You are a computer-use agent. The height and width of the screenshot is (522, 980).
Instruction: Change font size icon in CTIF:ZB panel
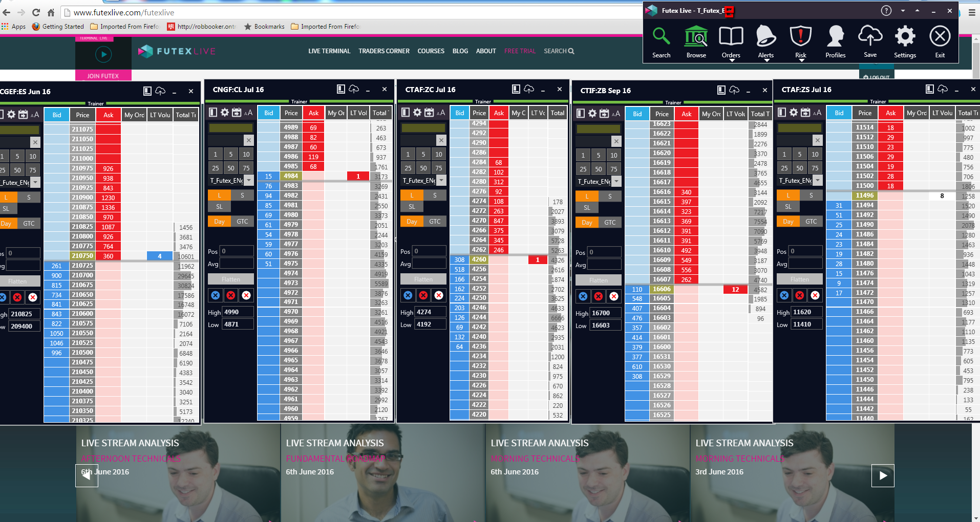coord(616,113)
